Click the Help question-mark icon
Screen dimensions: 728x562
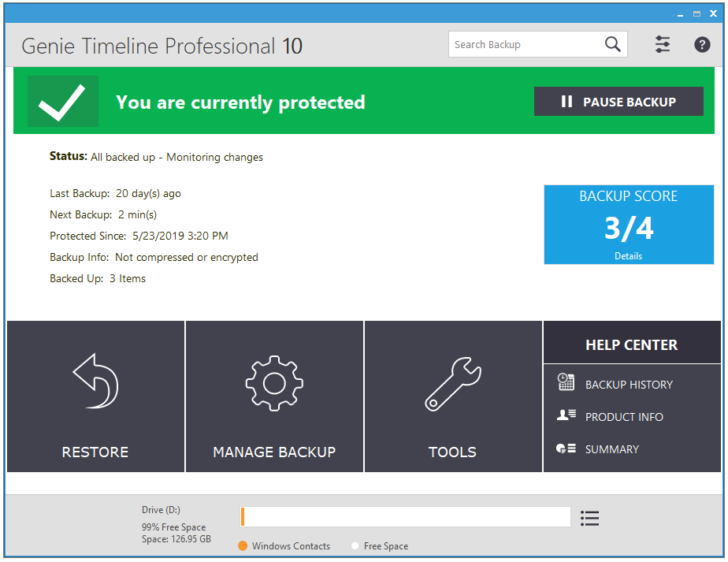702,44
